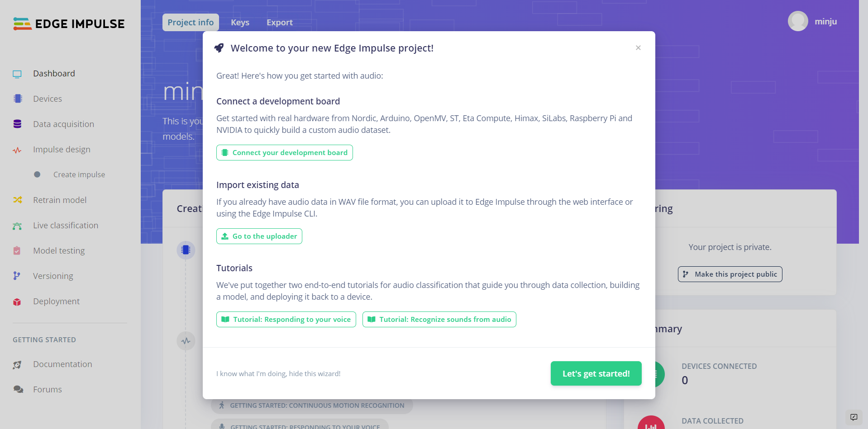The width and height of the screenshot is (868, 429).
Task: Click the Model testing clipboard icon
Action: coord(17,250)
